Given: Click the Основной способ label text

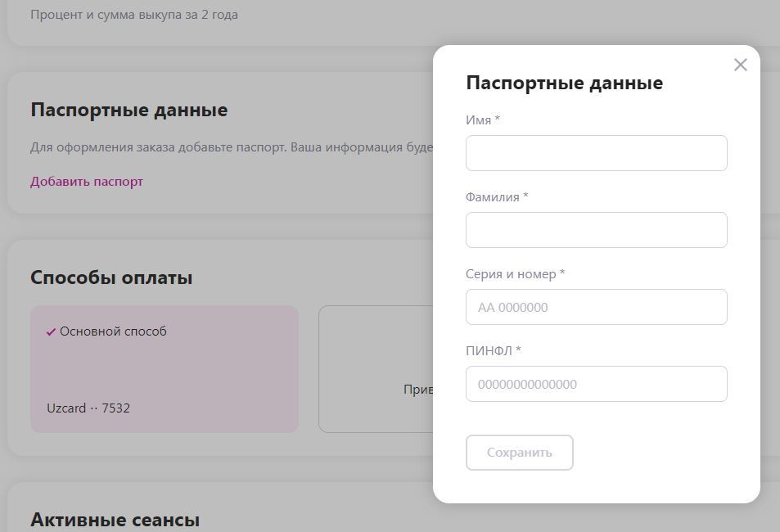Looking at the screenshot, I should (113, 331).
